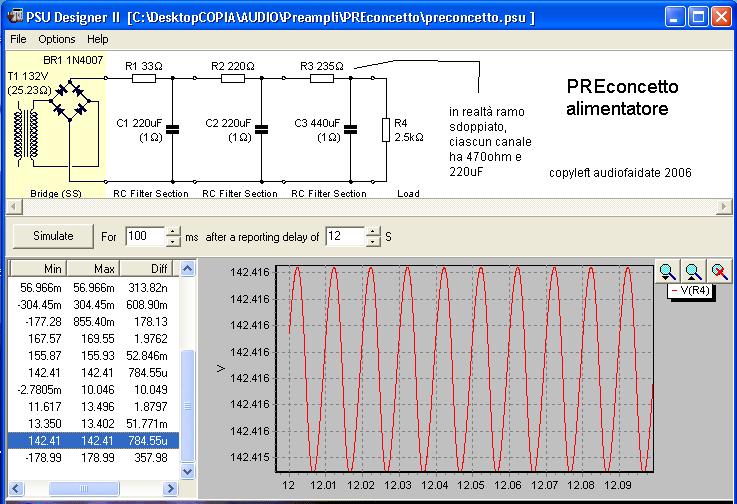This screenshot has height=504, width=737.
Task: Click the Max column header
Action: (93, 268)
